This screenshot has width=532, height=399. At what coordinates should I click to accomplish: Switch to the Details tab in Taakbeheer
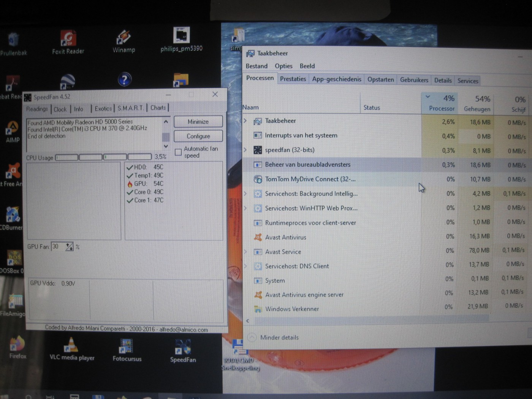[x=443, y=80]
